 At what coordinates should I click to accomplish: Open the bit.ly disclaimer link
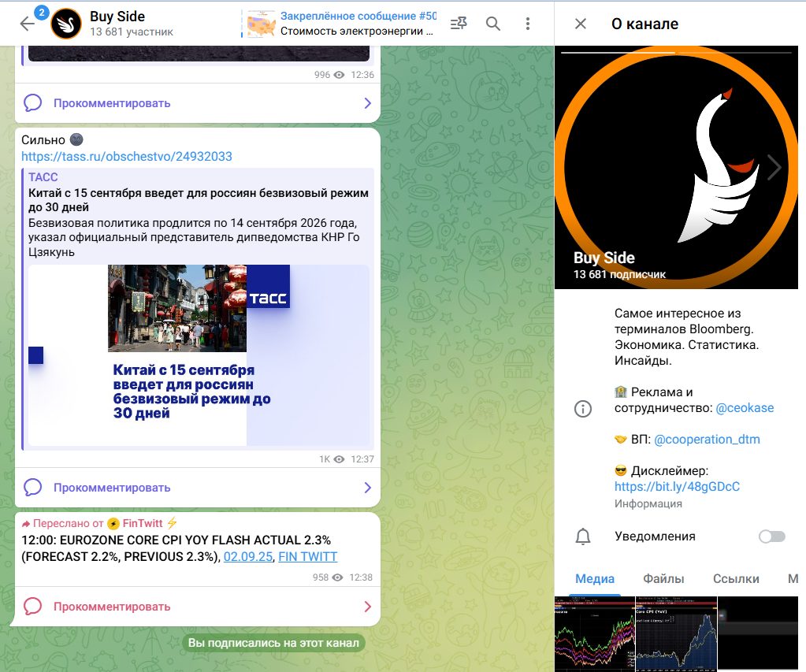[x=677, y=486]
